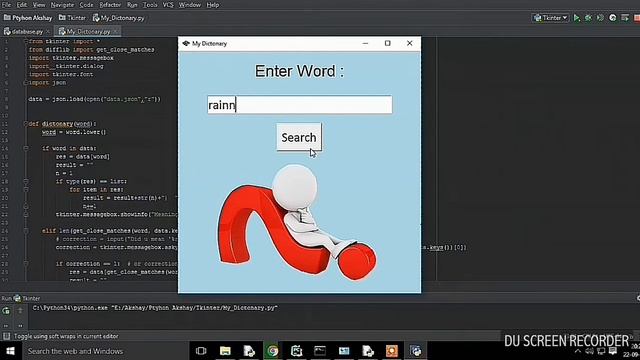Collapse the import block fold marker at line 1
The image size is (640, 360).
pyautogui.click(x=26, y=41)
